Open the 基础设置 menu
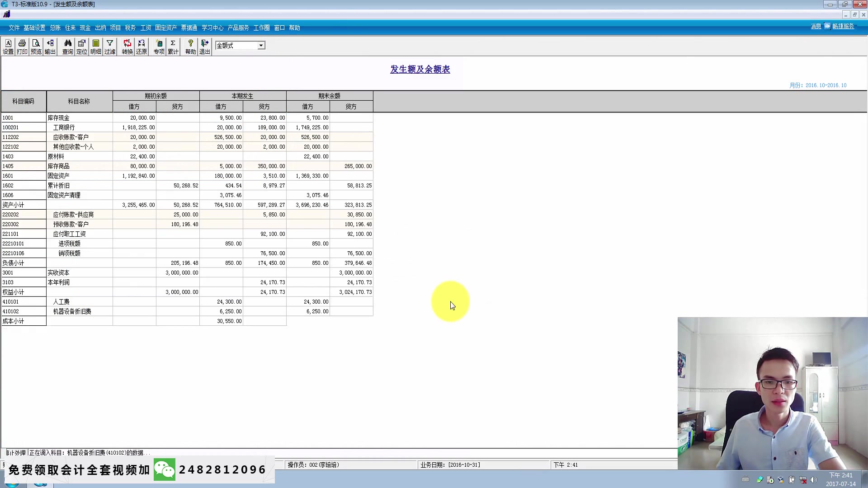Screen dimensions: 868x488 click(34, 28)
